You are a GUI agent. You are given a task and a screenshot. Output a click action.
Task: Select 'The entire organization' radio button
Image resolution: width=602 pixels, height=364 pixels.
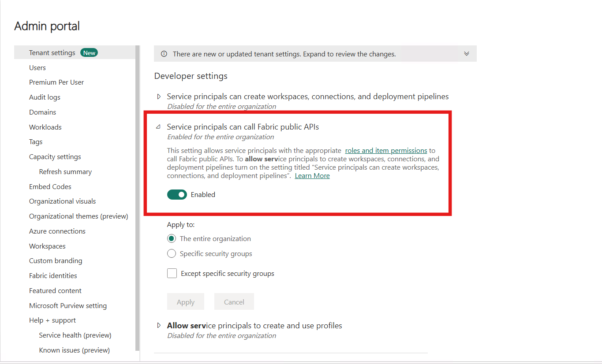172,239
